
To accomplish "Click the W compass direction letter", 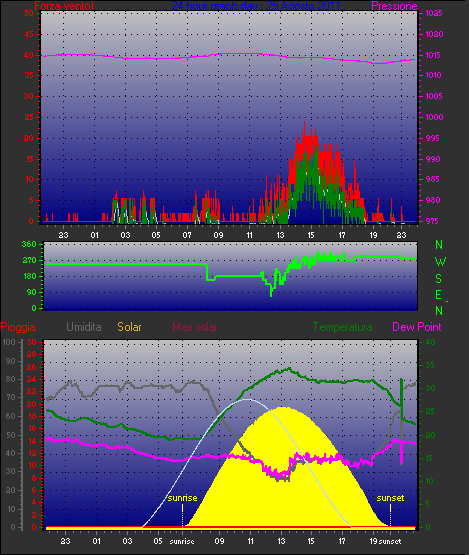I will point(440,262).
